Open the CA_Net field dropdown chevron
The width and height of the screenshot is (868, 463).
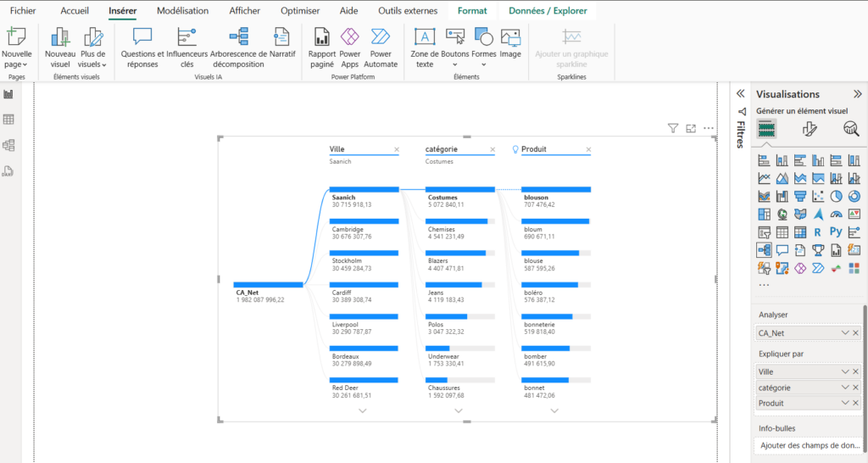845,333
